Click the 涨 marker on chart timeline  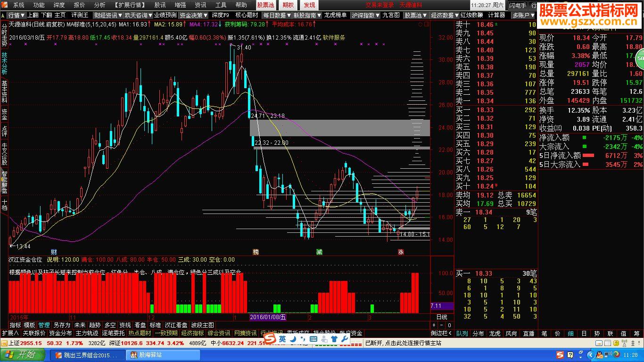click(x=401, y=252)
